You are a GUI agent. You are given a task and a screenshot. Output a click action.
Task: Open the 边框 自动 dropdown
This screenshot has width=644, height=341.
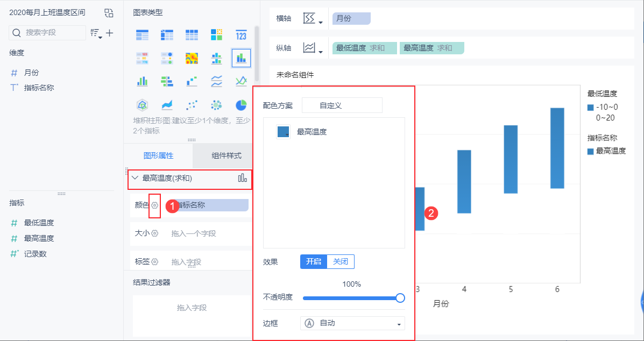point(352,323)
